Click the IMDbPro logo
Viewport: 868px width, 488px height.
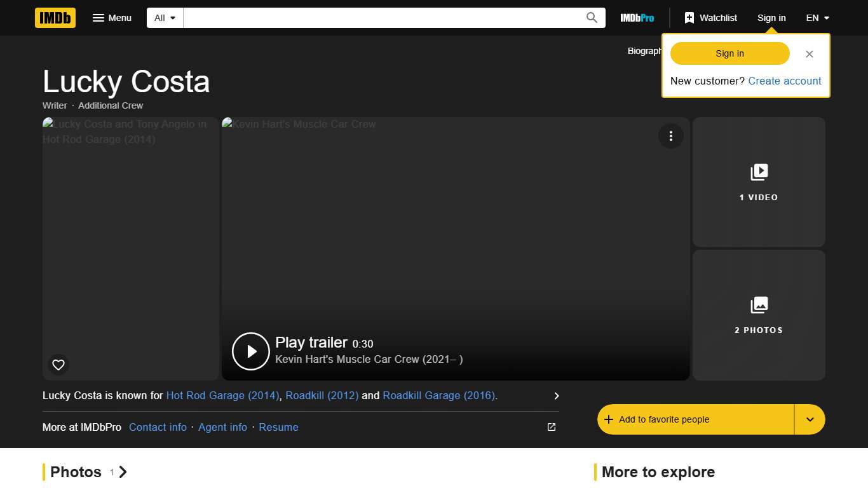637,18
